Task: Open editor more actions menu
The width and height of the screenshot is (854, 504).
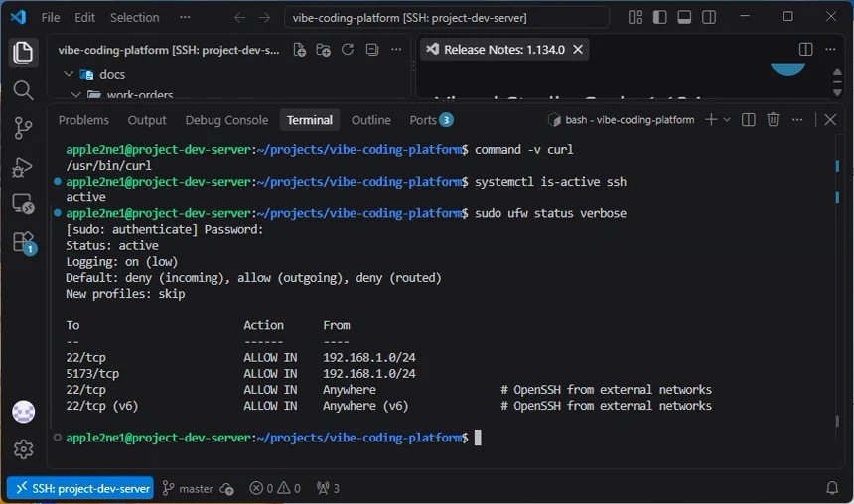Action: pyautogui.click(x=830, y=49)
